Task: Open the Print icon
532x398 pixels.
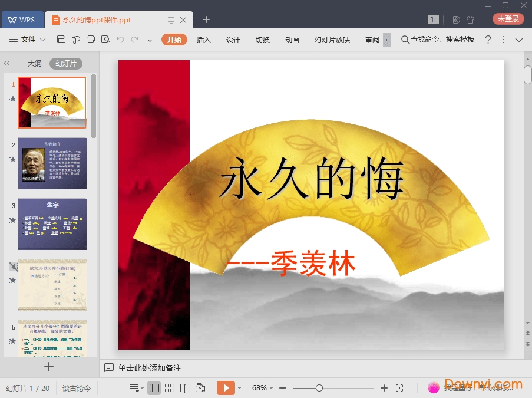Action: (91, 40)
